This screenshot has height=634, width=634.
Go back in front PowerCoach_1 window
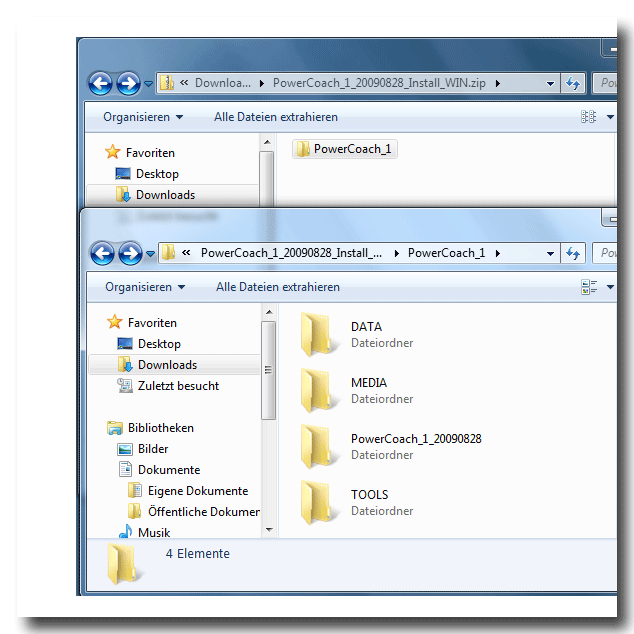pyautogui.click(x=102, y=254)
